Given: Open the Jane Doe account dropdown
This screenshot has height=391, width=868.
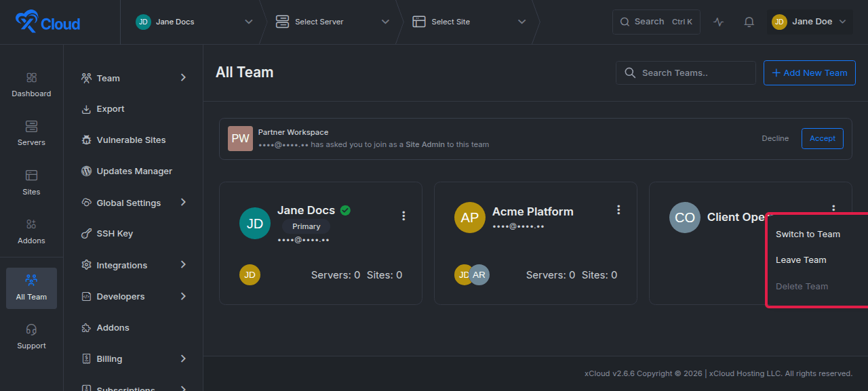Looking at the screenshot, I should click(x=810, y=22).
